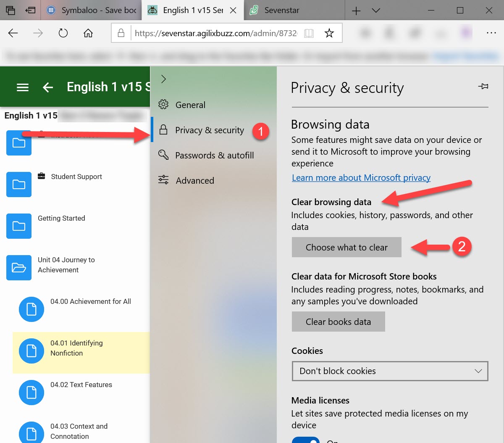Viewport: 504px width, 443px height.
Task: Open reading view from address bar
Action: point(309,33)
